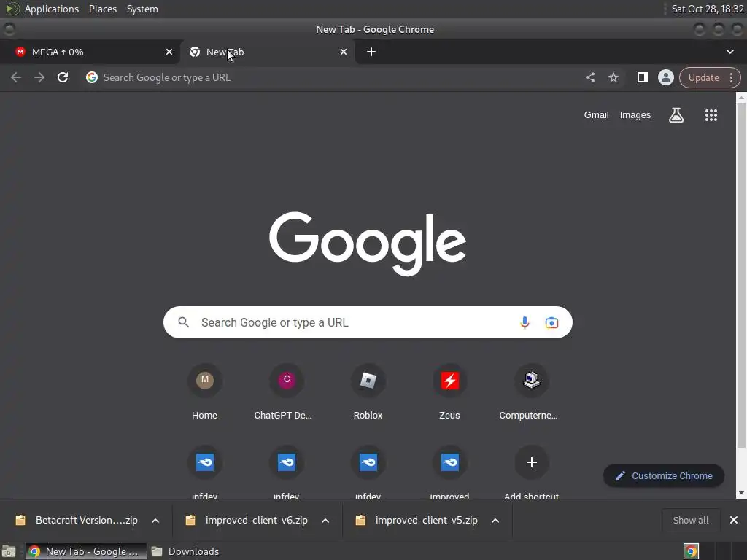Close the New Tab tab
The image size is (747, 560).
344,52
